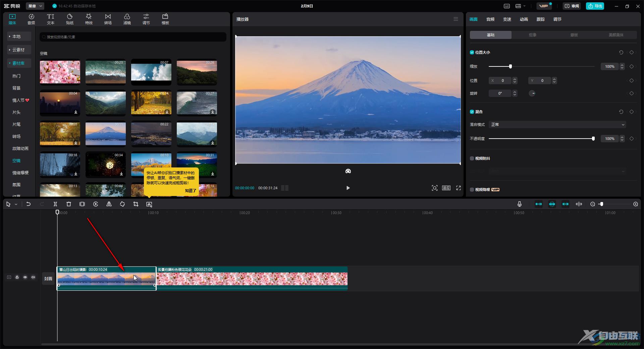
Task: Click the 导出 export button
Action: (x=595, y=6)
